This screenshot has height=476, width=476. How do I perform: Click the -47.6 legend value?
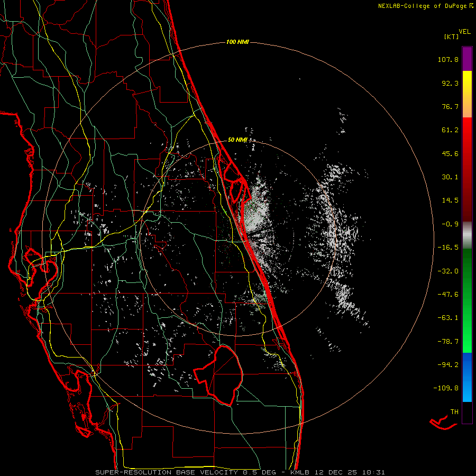448,295
